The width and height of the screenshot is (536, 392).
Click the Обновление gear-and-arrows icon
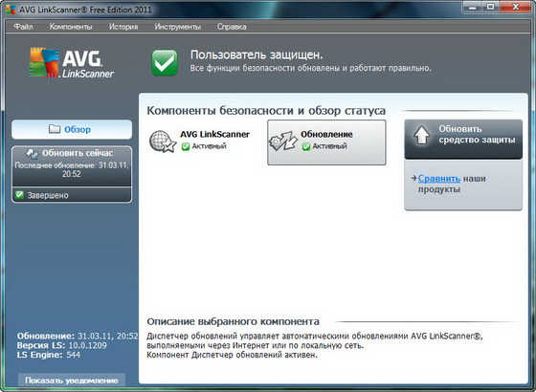click(283, 141)
